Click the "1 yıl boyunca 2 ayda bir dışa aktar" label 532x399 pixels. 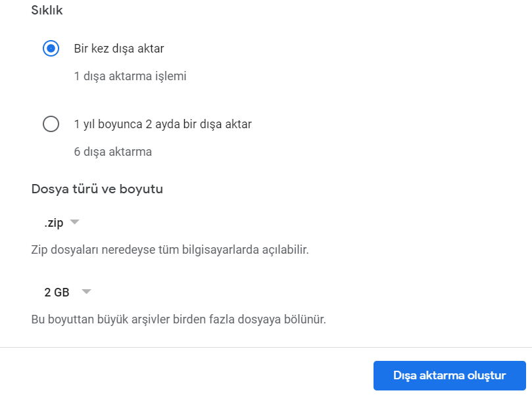click(162, 124)
